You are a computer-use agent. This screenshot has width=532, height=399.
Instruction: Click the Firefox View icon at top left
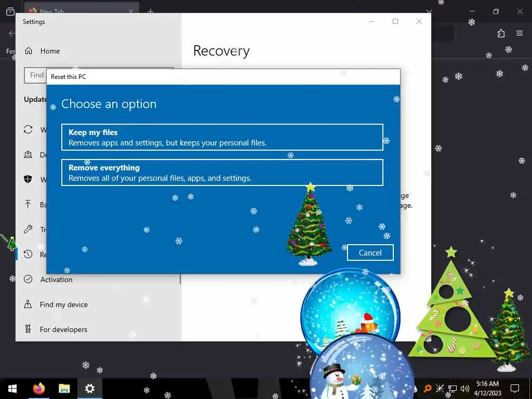pyautogui.click(x=10, y=11)
